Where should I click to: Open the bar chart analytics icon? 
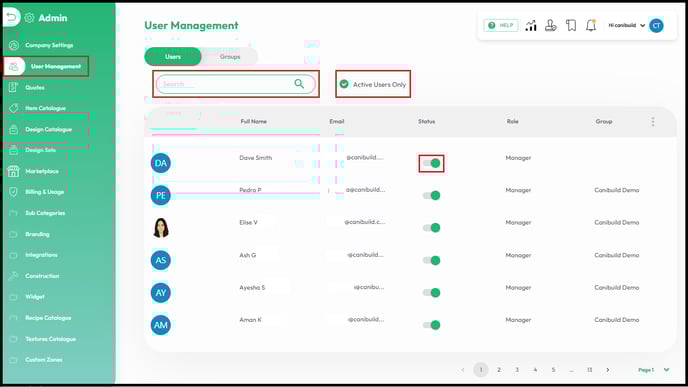tap(531, 25)
